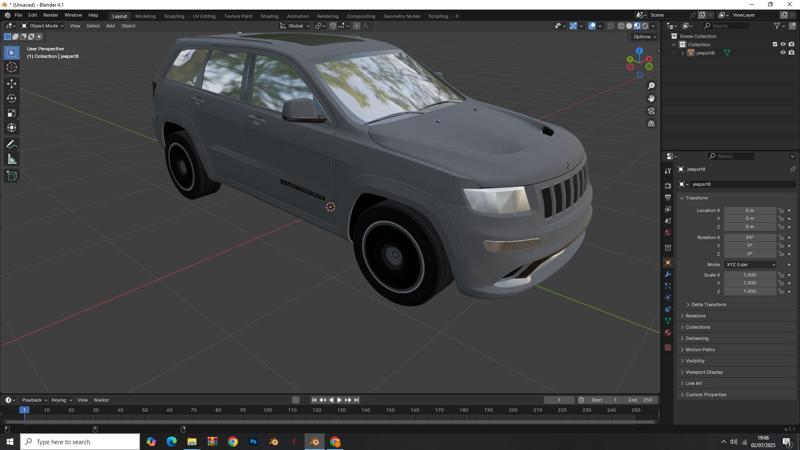800x450 pixels.
Task: Collapse the Transform panel
Action: pyautogui.click(x=694, y=198)
